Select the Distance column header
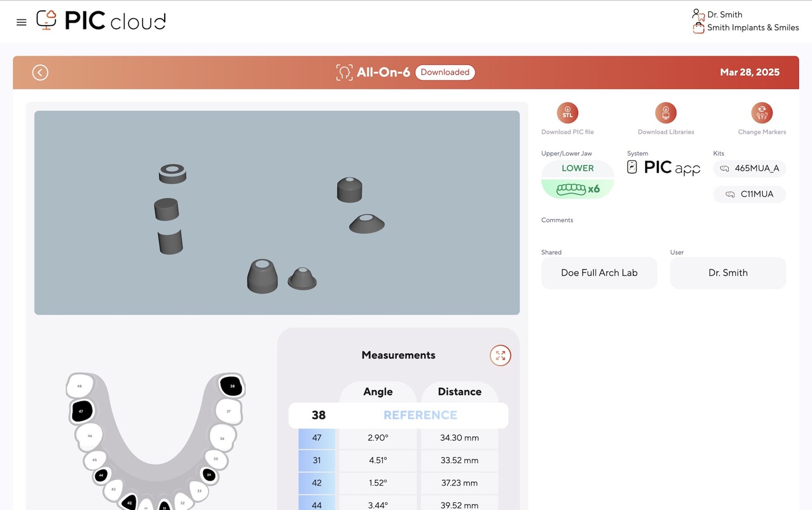The height and width of the screenshot is (510, 812). coord(459,392)
